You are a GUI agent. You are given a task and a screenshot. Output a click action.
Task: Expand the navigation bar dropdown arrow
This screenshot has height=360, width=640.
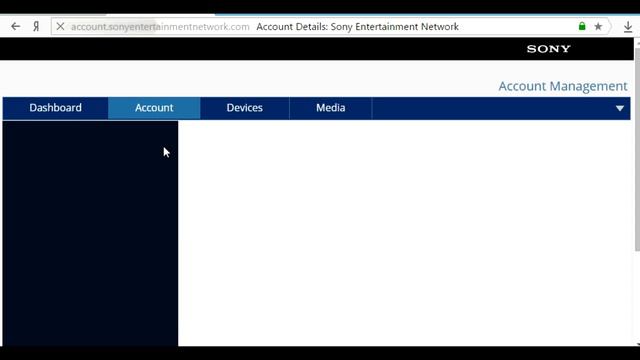click(x=620, y=108)
